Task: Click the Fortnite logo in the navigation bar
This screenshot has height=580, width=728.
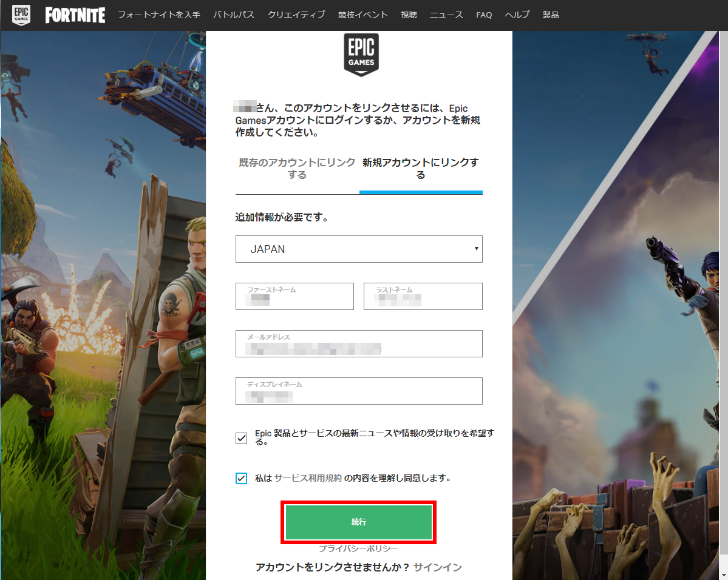Action: 75,15
